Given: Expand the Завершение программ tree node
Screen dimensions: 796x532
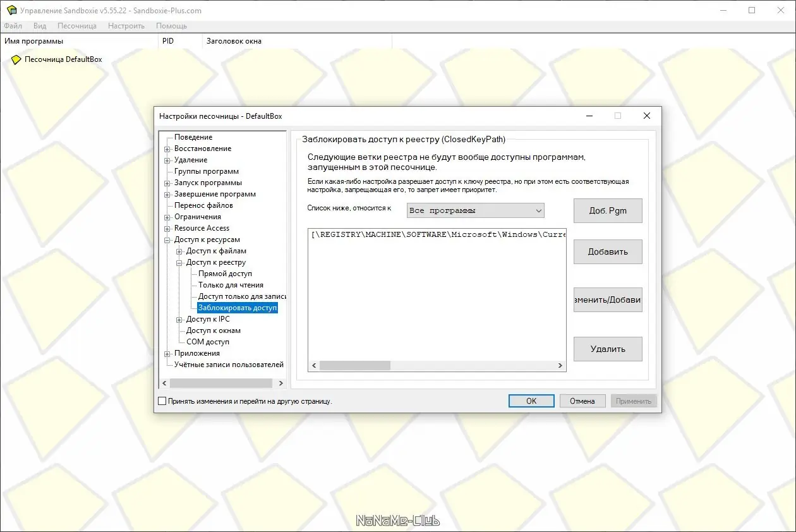Looking at the screenshot, I should point(167,195).
